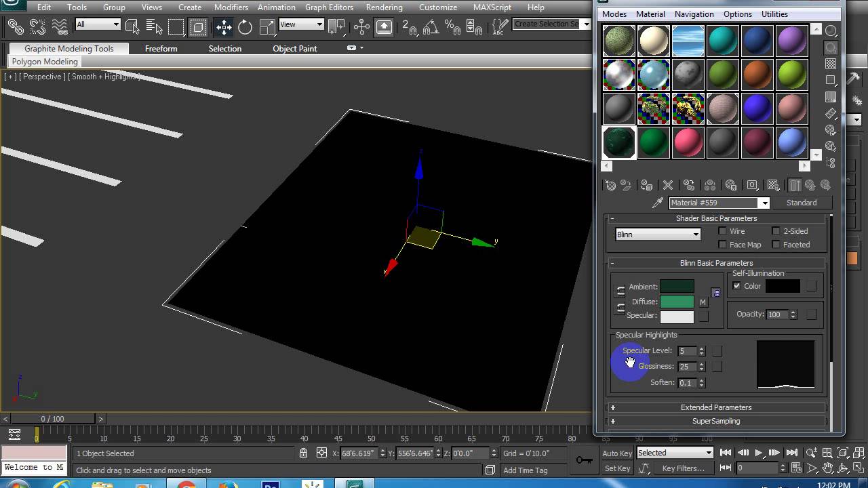Expand the Extended Parameters rollout

coord(716,407)
